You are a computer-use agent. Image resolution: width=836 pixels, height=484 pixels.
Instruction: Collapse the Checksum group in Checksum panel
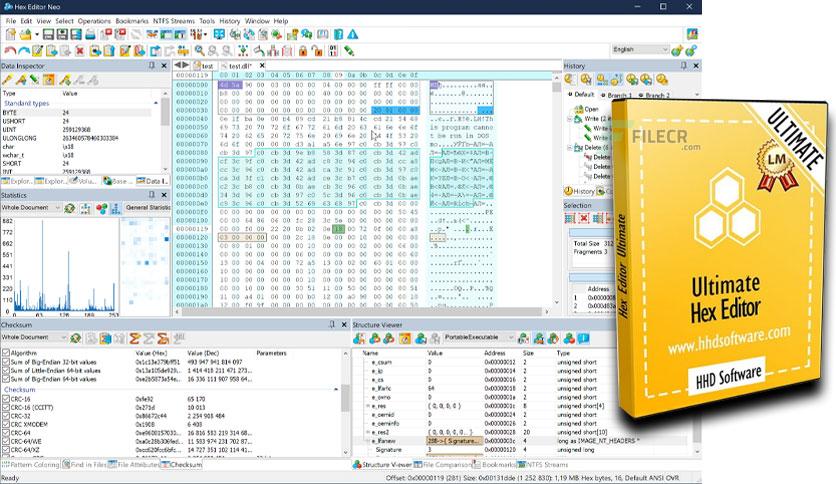coord(336,390)
